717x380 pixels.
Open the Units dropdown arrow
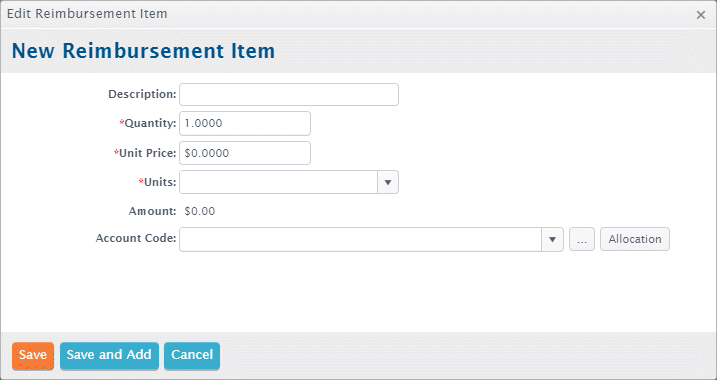point(388,182)
